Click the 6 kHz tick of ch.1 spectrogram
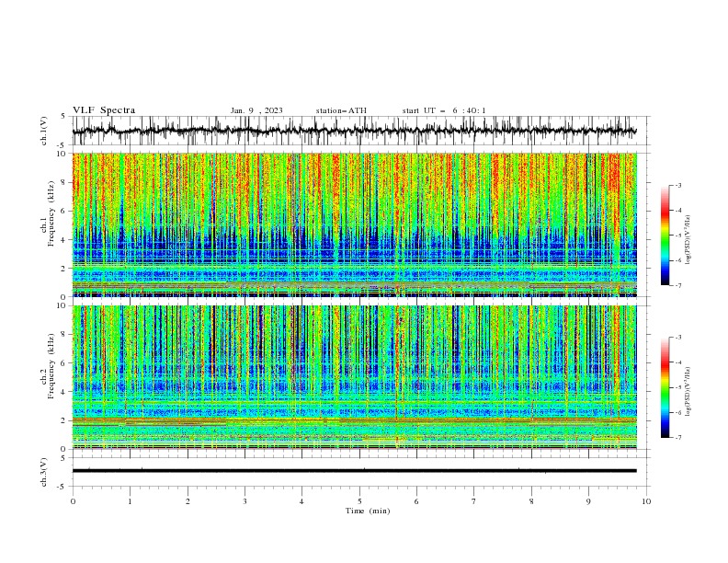Screen dimensions: 728x563 coord(64,211)
